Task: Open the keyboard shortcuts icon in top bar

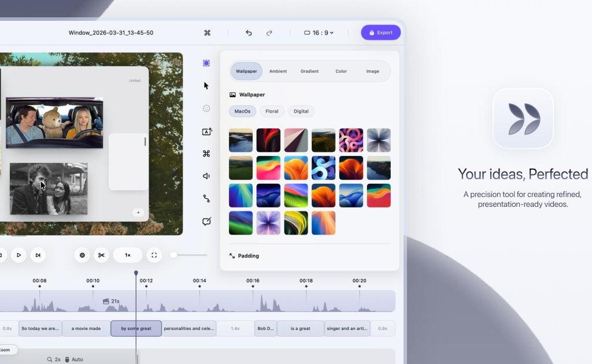Action: [x=208, y=33]
